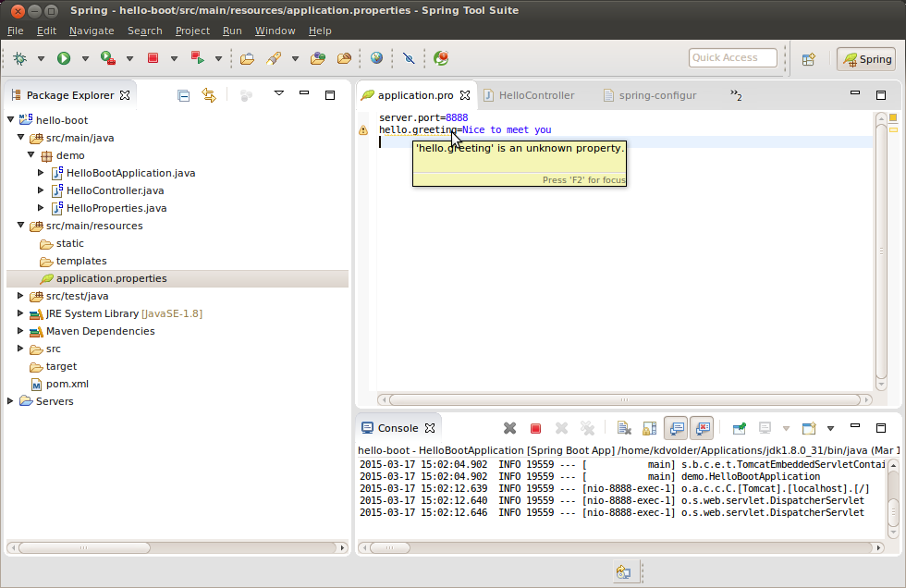
Task: Click the green Run button
Action: point(64,58)
